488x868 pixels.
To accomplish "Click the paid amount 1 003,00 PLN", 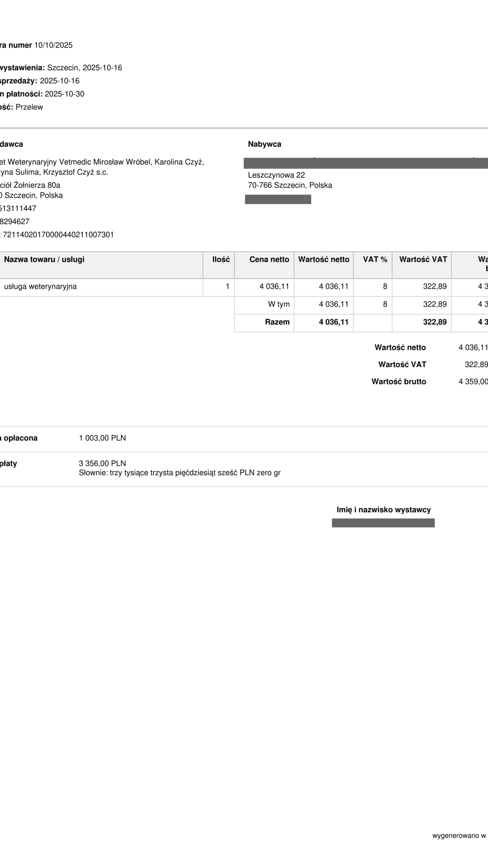I will [x=102, y=438].
